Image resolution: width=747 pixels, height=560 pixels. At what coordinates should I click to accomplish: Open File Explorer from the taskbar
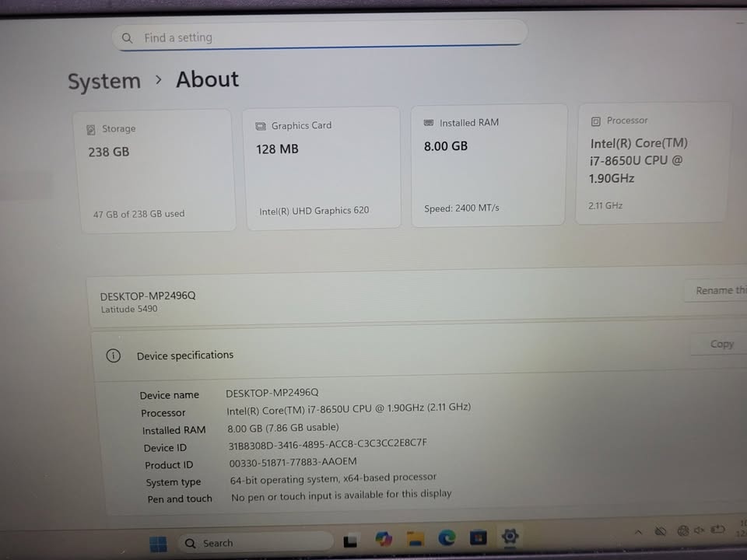[x=416, y=538]
